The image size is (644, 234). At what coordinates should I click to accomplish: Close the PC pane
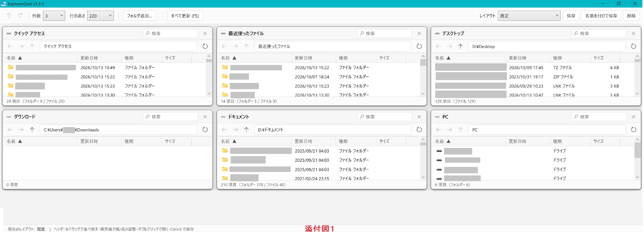coord(634,117)
